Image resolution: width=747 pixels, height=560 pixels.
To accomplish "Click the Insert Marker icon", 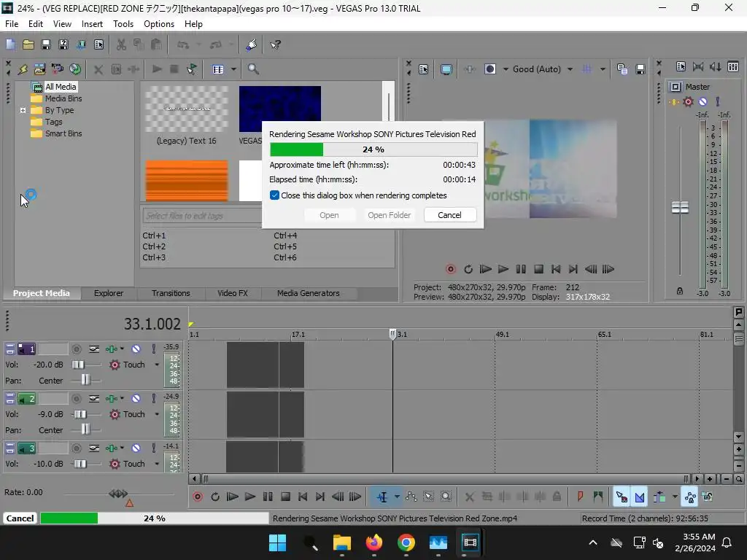I will 580,497.
